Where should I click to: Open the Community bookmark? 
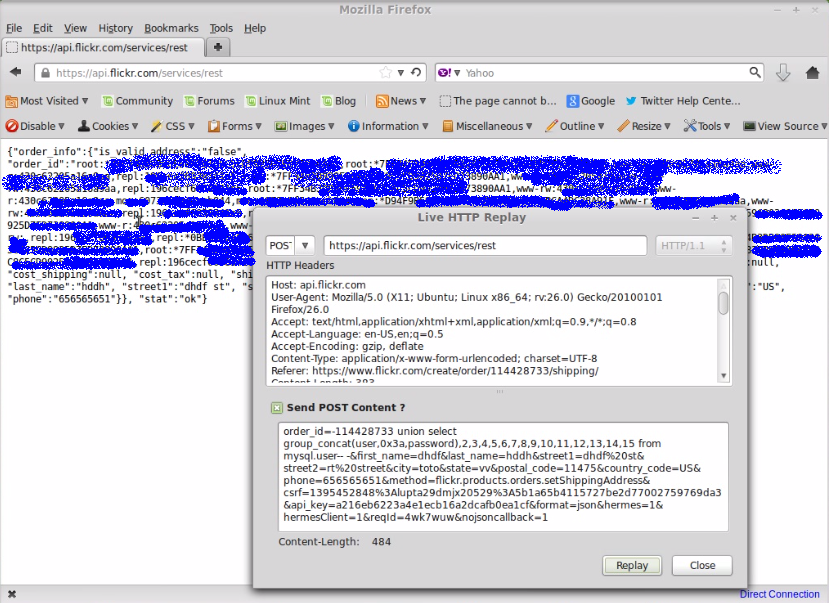click(x=137, y=101)
